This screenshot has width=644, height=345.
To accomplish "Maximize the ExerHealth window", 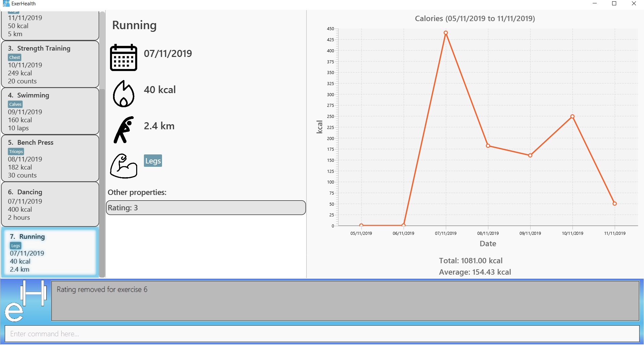I will [x=614, y=4].
